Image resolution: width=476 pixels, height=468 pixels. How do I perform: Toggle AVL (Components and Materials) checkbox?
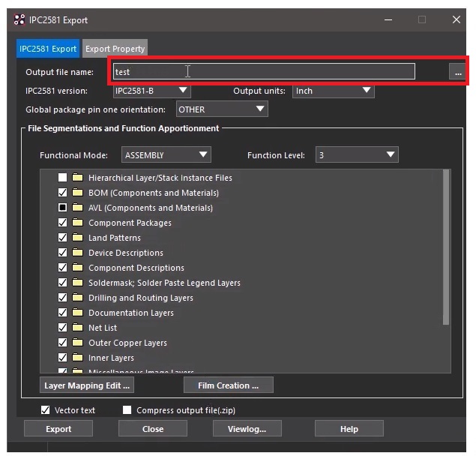(62, 208)
